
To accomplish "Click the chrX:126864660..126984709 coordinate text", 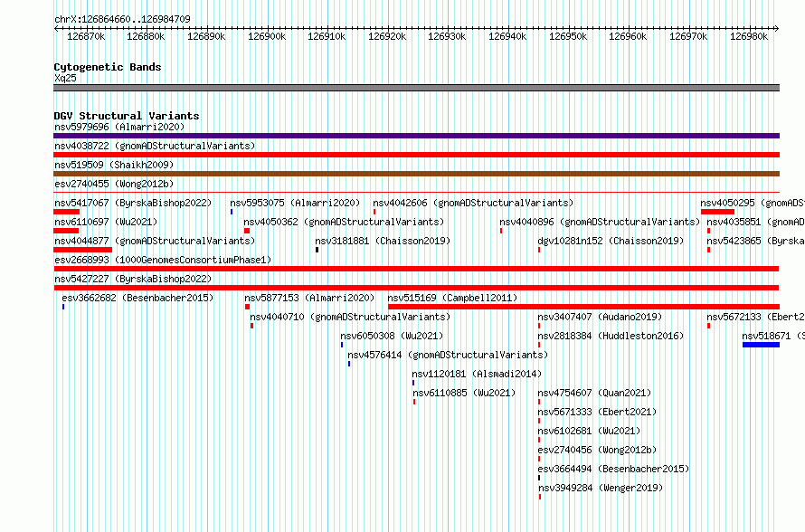I will coord(122,19).
